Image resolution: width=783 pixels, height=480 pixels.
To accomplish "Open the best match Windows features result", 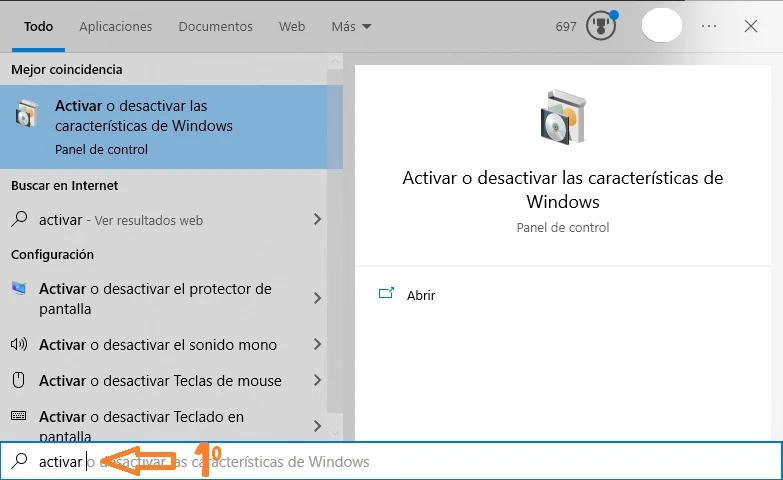I will coord(164,127).
